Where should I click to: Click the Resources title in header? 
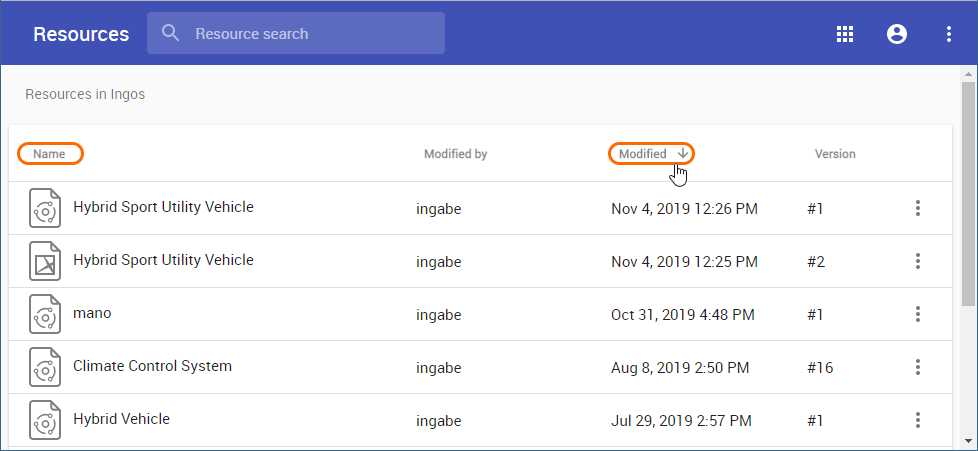[x=81, y=34]
